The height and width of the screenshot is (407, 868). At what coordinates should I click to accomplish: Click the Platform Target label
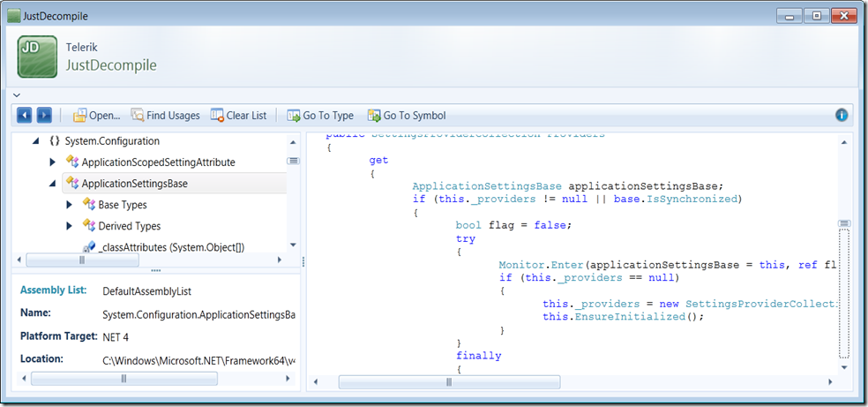pos(58,336)
